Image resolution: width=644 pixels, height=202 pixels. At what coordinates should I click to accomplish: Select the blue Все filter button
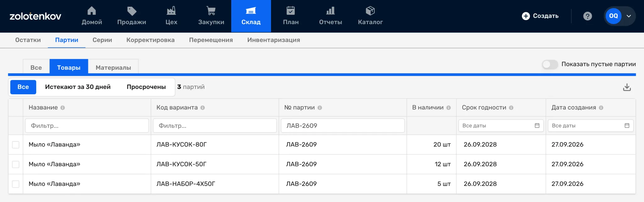[x=23, y=87]
